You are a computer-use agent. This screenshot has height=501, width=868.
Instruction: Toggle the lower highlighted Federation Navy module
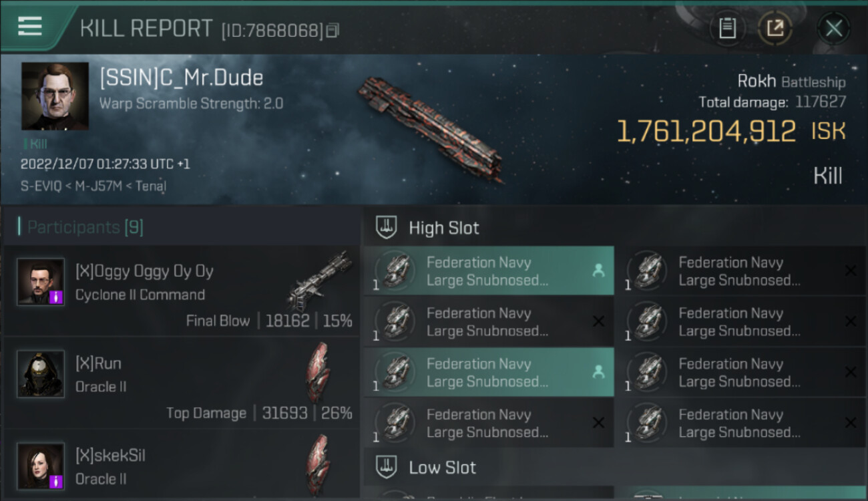(489, 373)
